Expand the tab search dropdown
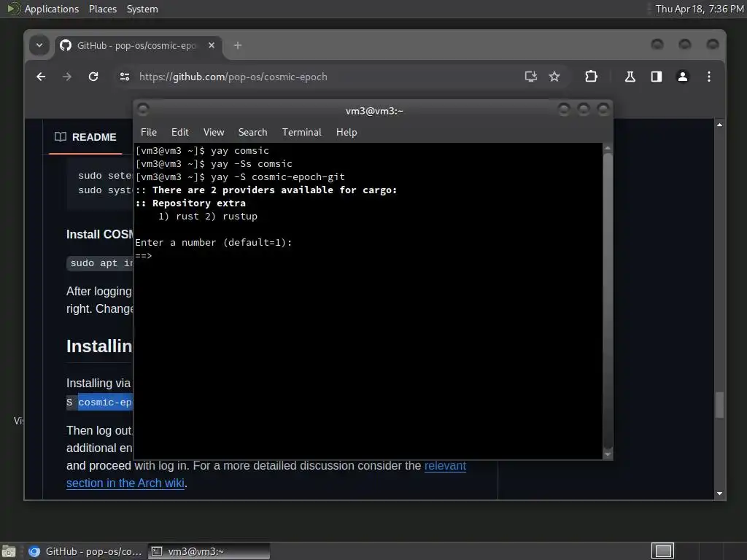 (x=39, y=45)
